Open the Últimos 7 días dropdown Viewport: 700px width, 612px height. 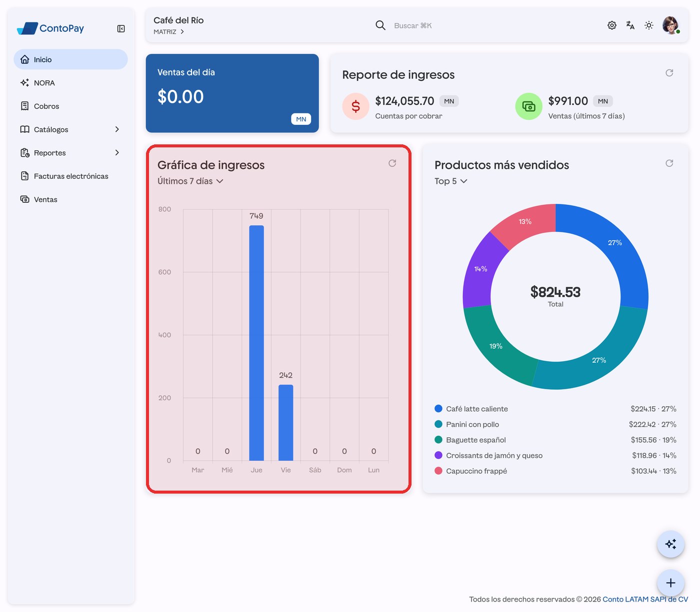coord(190,181)
